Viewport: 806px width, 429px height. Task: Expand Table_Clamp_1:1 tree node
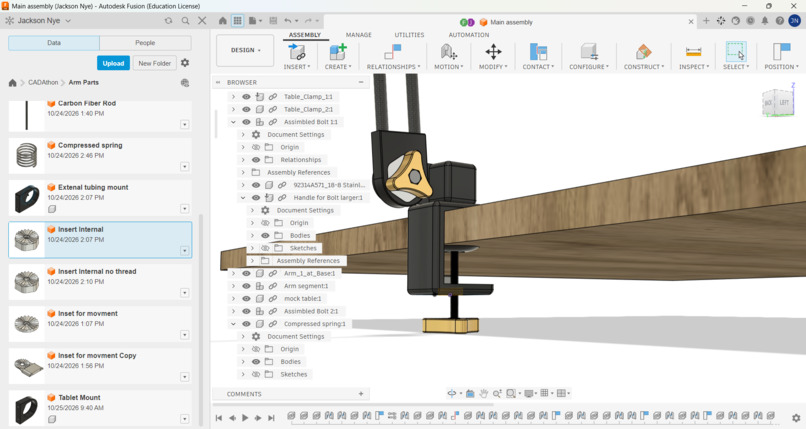tap(233, 97)
